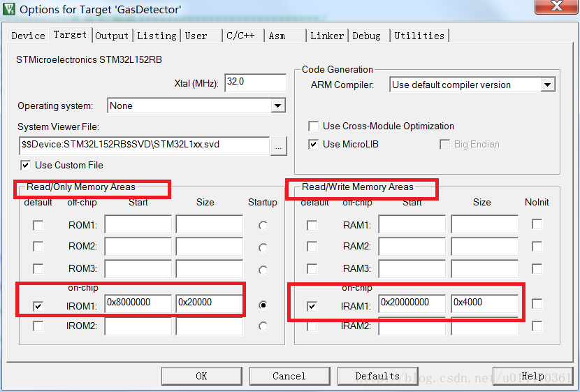Click the RAM1 Size field
This screenshot has height=392, width=580.
pos(484,224)
